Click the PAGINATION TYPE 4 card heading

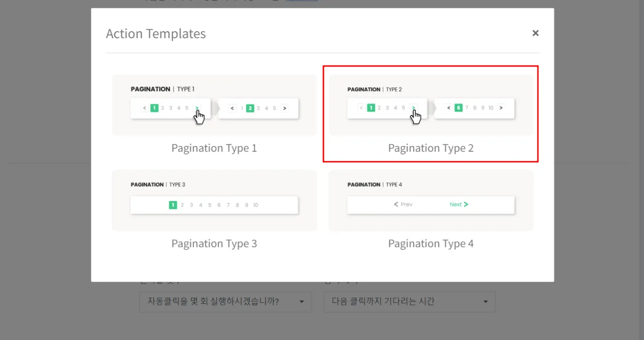[x=374, y=184]
